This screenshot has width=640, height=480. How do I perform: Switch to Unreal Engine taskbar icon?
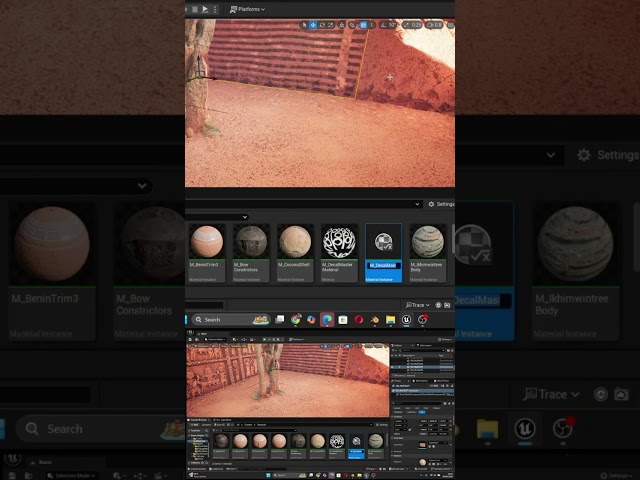[407, 320]
